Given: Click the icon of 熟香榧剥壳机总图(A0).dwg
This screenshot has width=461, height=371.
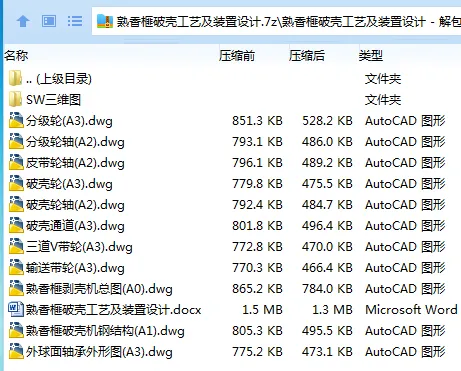Looking at the screenshot, I should [x=16, y=288].
